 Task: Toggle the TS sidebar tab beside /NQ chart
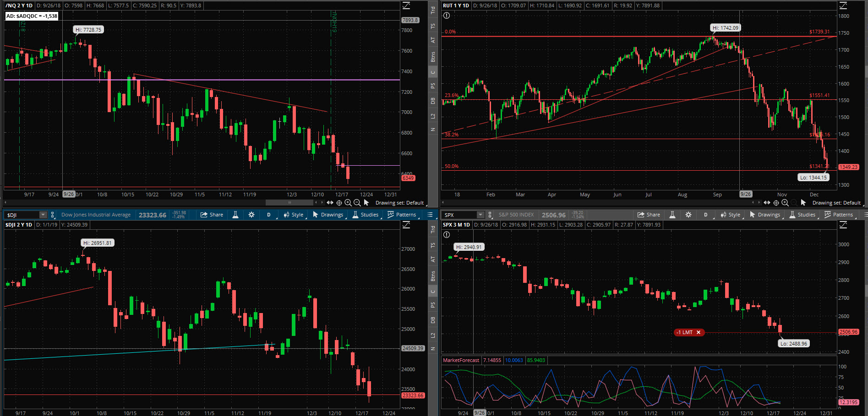(433, 26)
